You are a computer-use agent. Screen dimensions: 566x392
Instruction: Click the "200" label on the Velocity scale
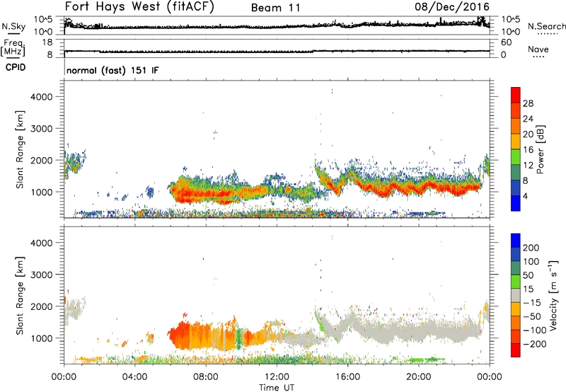click(531, 248)
